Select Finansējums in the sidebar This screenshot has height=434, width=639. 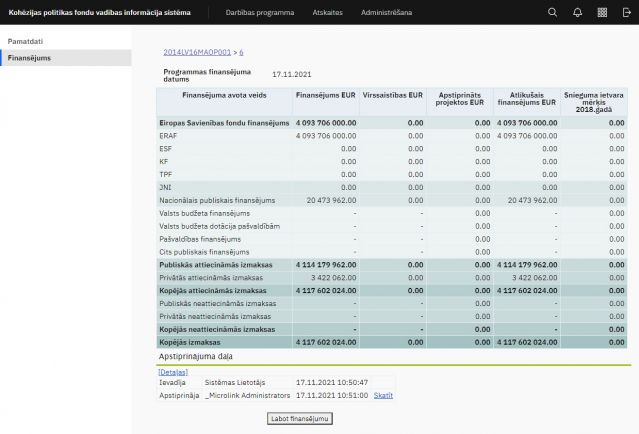point(29,58)
